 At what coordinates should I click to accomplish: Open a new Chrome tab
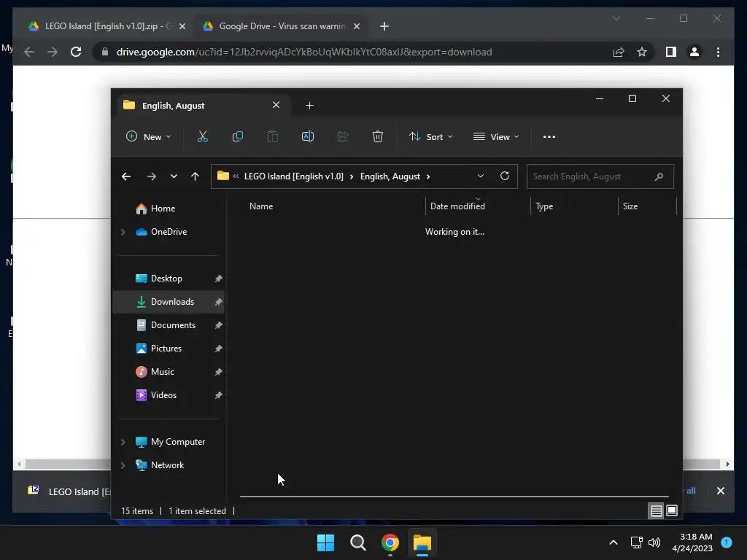pyautogui.click(x=384, y=26)
